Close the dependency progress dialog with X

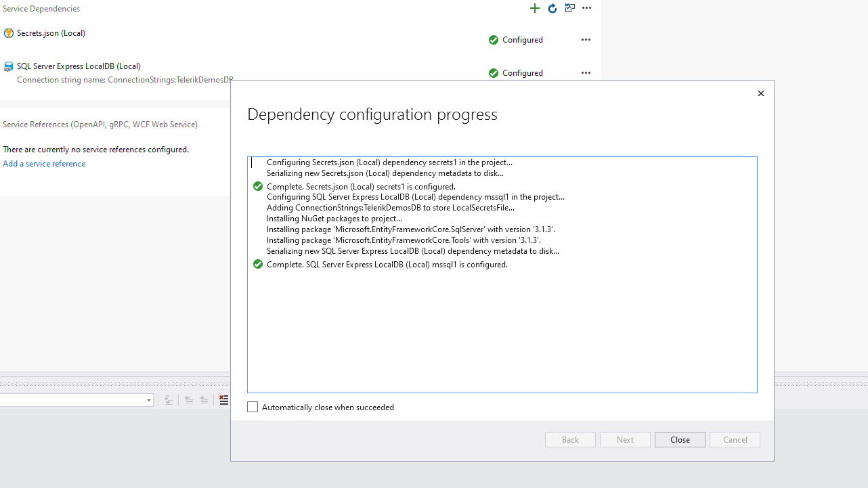[760, 93]
